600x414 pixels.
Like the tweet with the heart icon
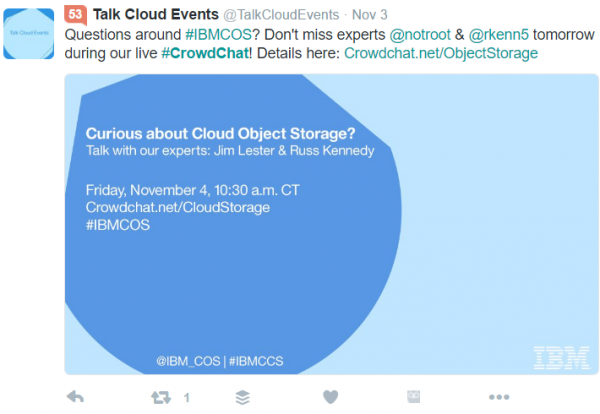tap(331, 396)
